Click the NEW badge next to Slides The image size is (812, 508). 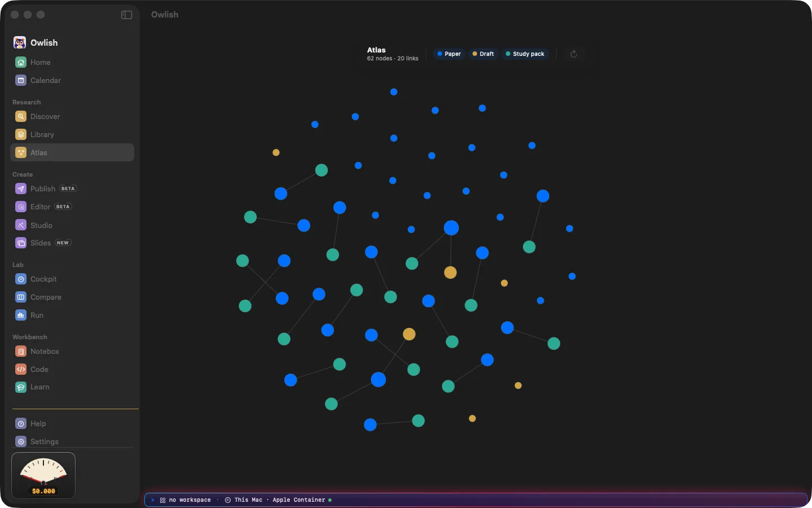click(63, 243)
